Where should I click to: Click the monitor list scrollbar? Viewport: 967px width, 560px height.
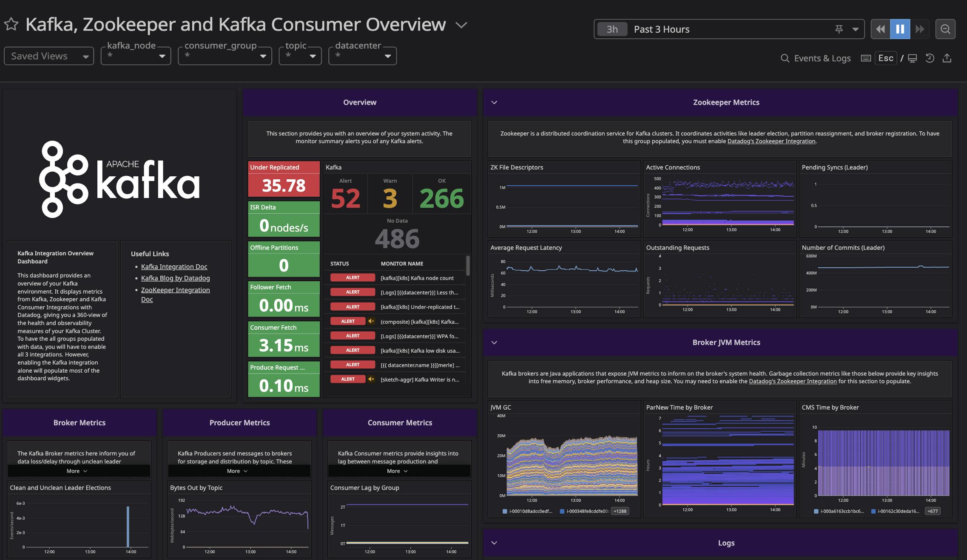[468, 266]
